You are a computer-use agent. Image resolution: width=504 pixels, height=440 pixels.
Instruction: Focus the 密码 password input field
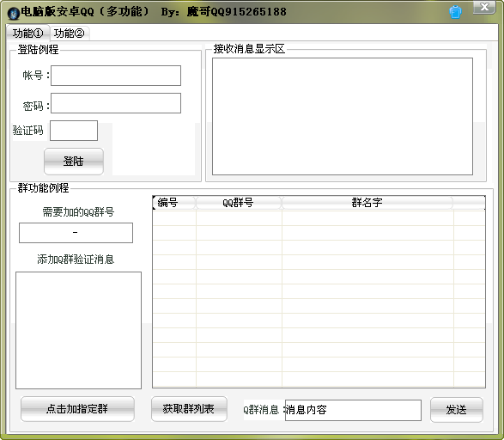pyautogui.click(x=116, y=103)
